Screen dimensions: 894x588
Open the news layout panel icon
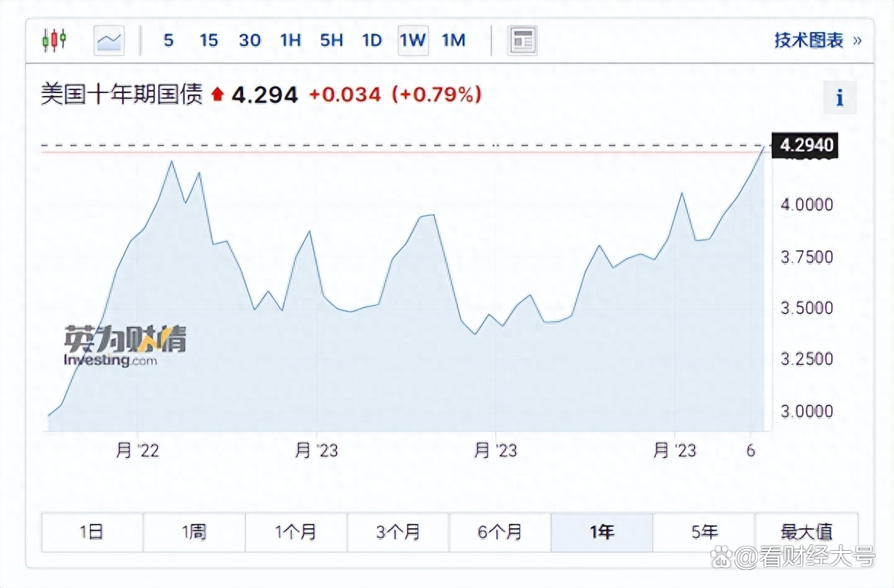coord(522,40)
